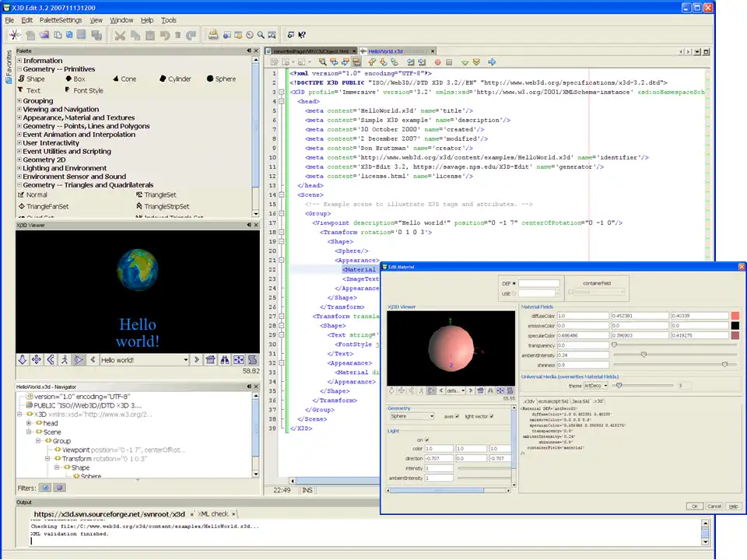747x560 pixels.
Task: Click the Cut scissors icon in toolbar
Action: [120, 35]
